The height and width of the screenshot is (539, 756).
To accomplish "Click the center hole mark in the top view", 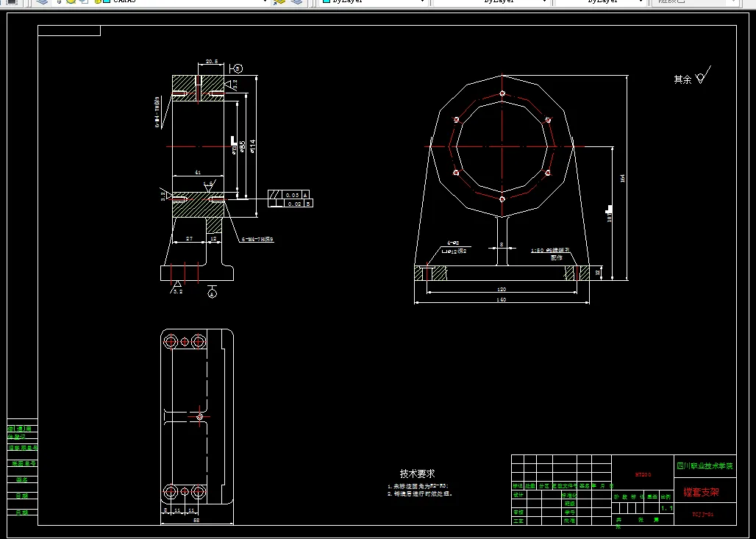I will [x=201, y=416].
